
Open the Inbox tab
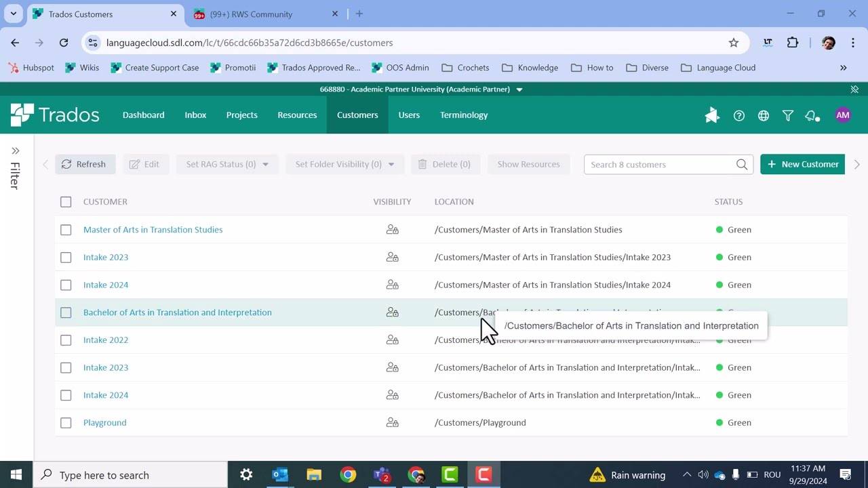point(195,115)
